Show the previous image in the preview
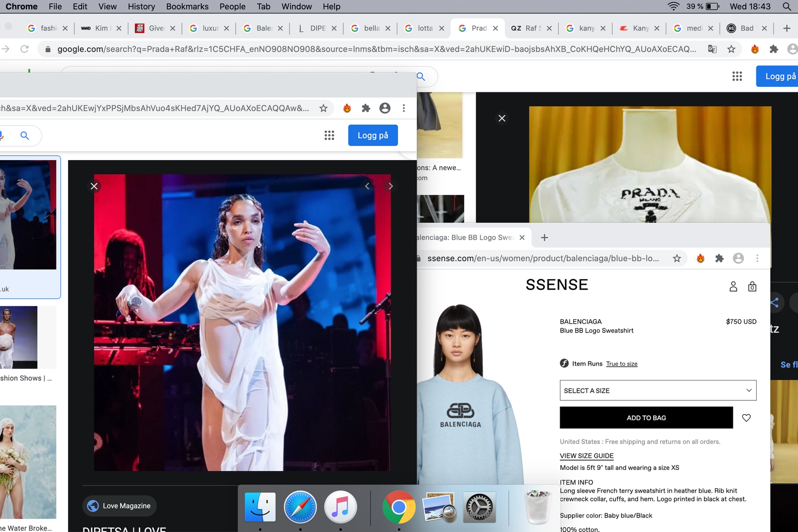Viewport: 798px width, 532px height. coord(367,186)
